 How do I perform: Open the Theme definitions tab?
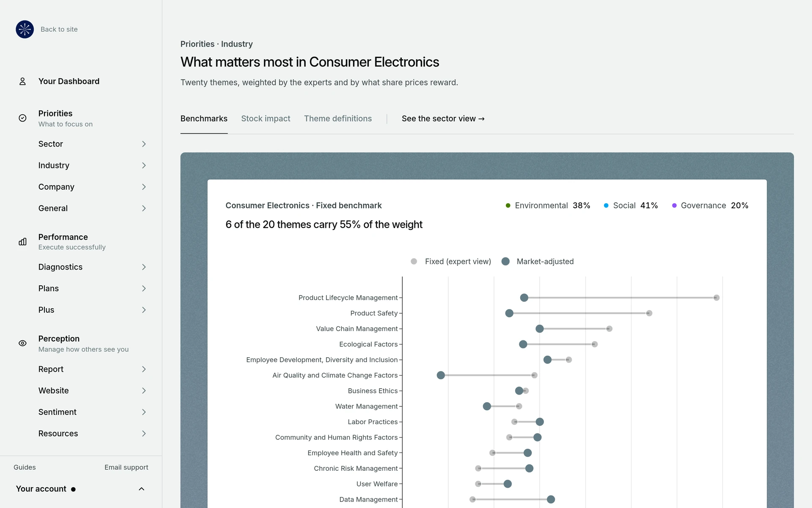(x=338, y=119)
